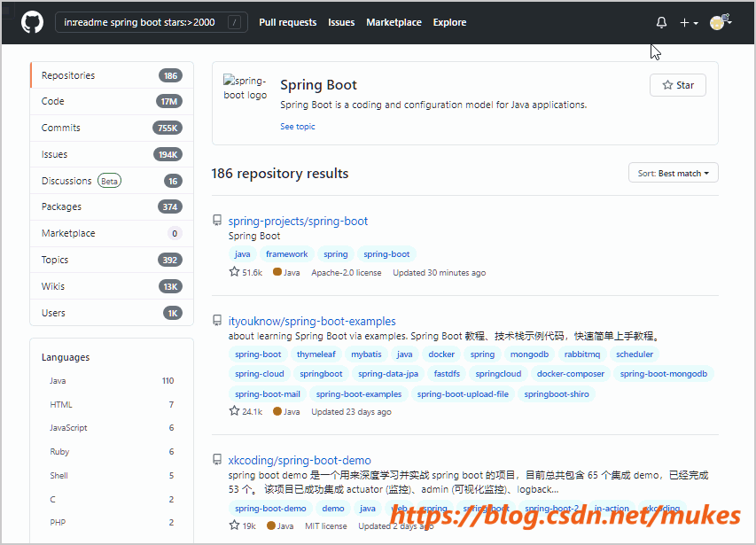Click fastdfs topic tag
The height and width of the screenshot is (545, 756).
(447, 374)
